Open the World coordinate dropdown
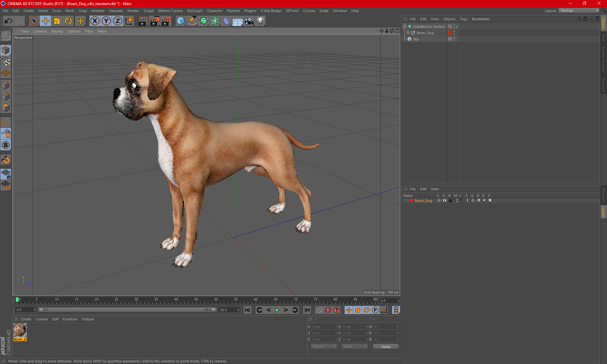Viewport: 607px width, 364px height. coord(324,346)
